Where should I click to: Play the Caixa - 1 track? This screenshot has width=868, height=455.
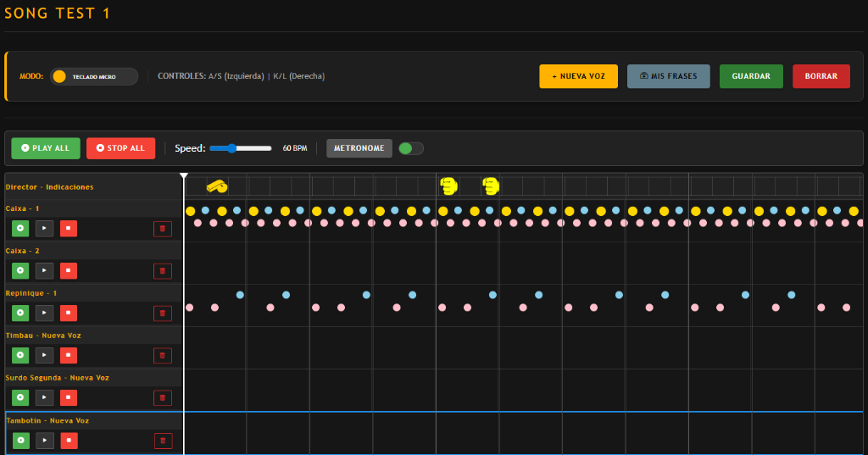pyautogui.click(x=45, y=228)
